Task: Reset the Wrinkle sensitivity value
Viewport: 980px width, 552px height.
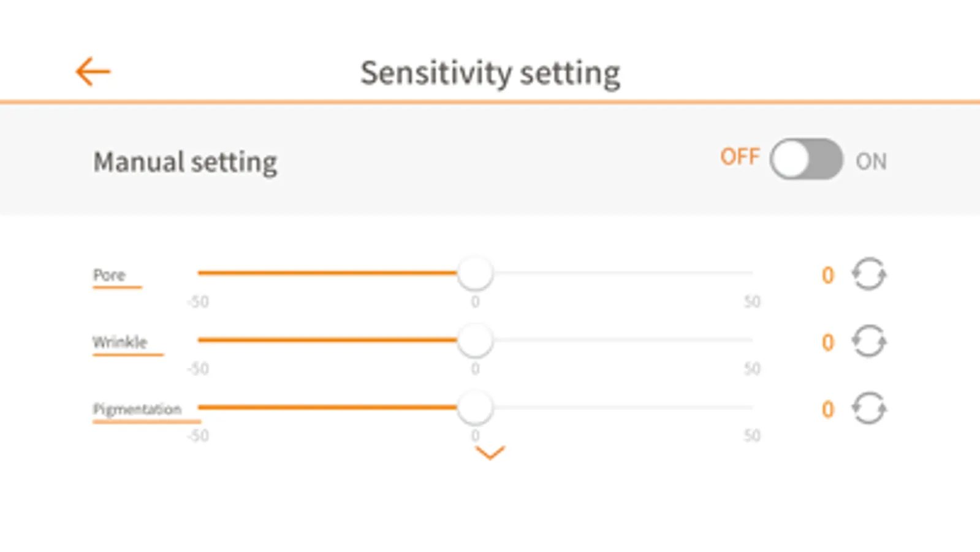Action: click(868, 341)
